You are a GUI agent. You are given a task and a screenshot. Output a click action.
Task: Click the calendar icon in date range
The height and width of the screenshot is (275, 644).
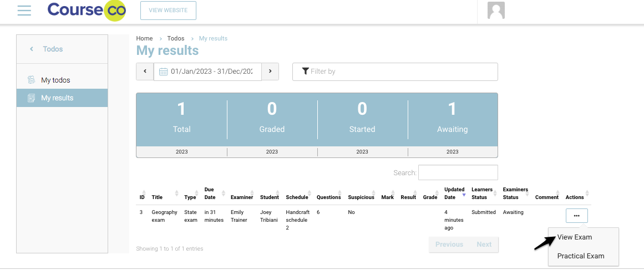point(164,72)
